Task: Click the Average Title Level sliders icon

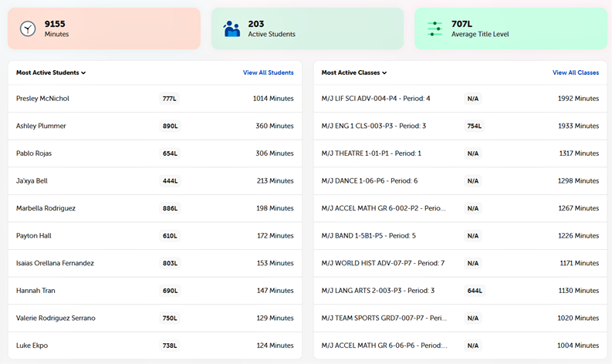Action: [435, 29]
